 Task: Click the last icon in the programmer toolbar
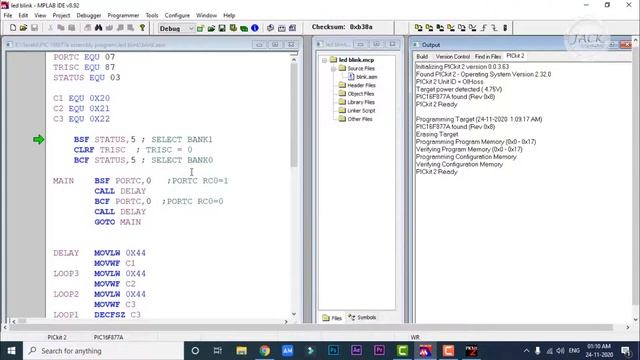(505, 28)
